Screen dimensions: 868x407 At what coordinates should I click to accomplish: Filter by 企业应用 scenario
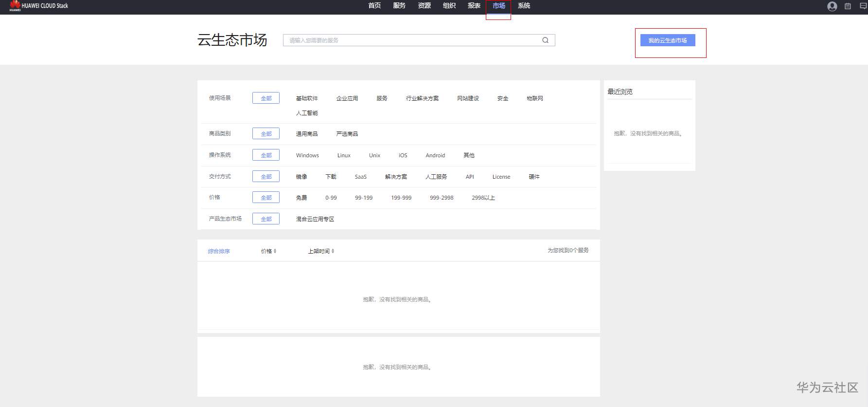coord(347,98)
